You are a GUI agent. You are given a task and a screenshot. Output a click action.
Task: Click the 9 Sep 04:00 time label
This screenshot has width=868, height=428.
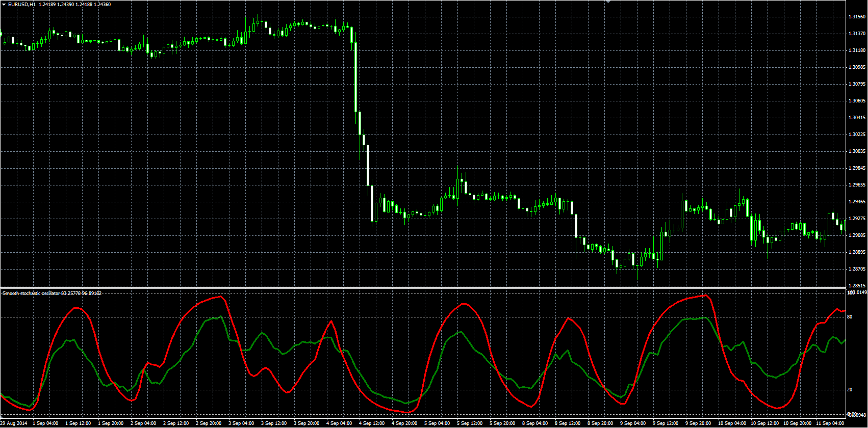[633, 423]
